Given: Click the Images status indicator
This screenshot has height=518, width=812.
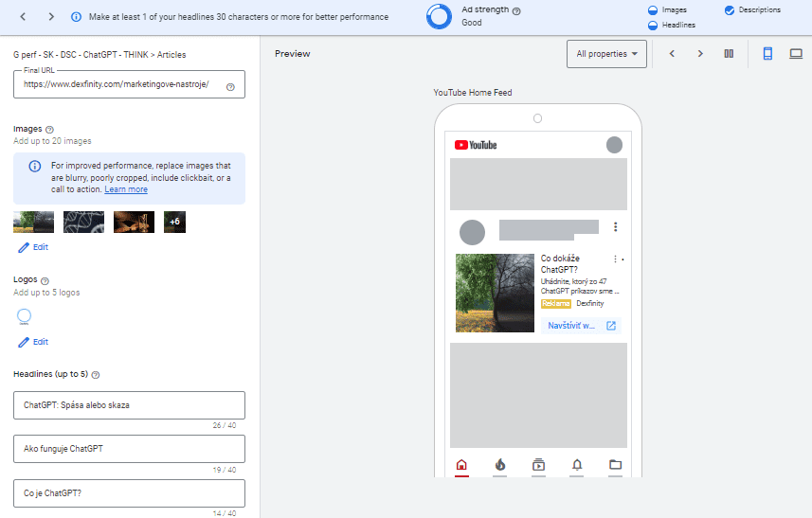Looking at the screenshot, I should click(653, 9).
